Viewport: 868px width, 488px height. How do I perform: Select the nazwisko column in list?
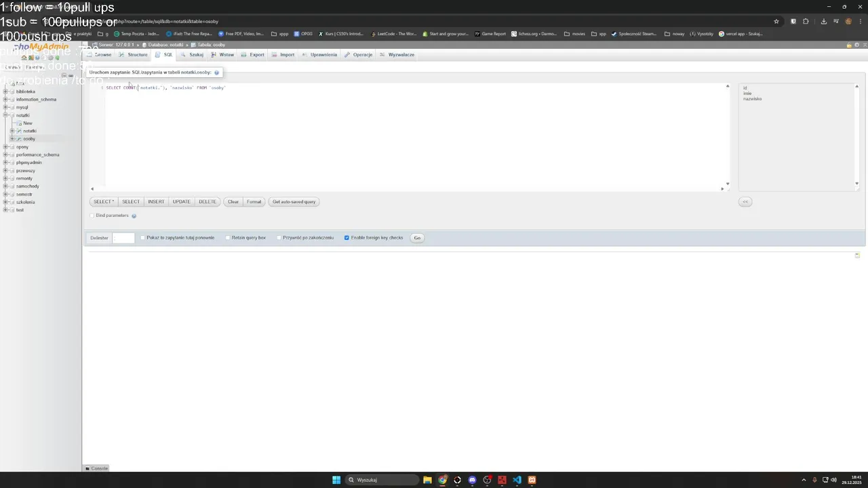[752, 99]
